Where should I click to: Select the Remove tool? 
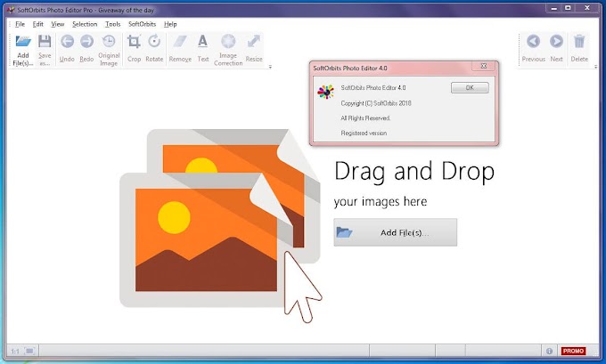point(180,49)
